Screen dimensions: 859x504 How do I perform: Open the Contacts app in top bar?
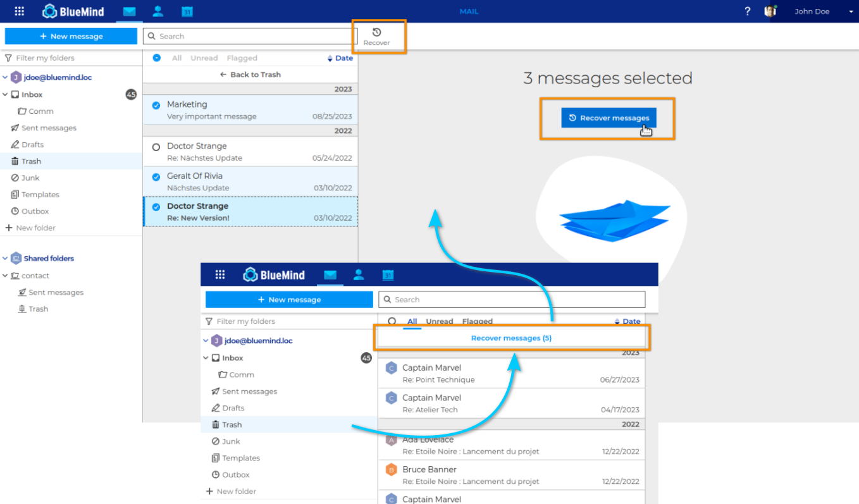pos(158,11)
